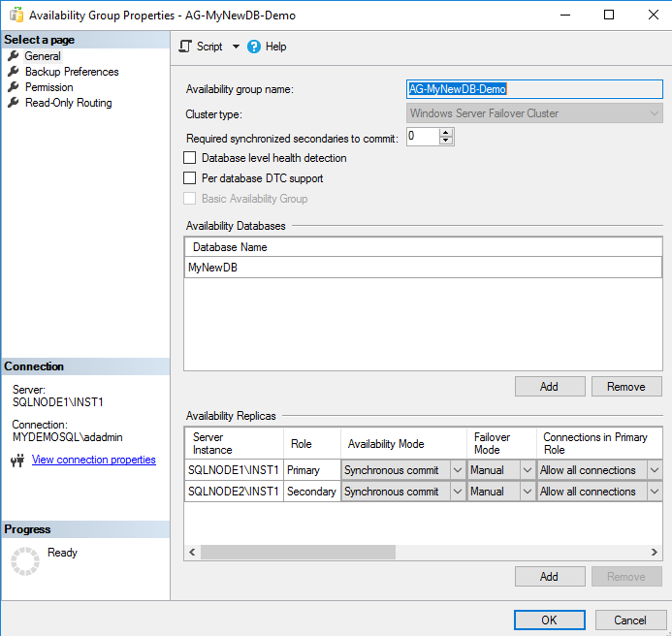Viewport: 672px width, 636px height.
Task: Confirm changes with OK
Action: (550, 620)
